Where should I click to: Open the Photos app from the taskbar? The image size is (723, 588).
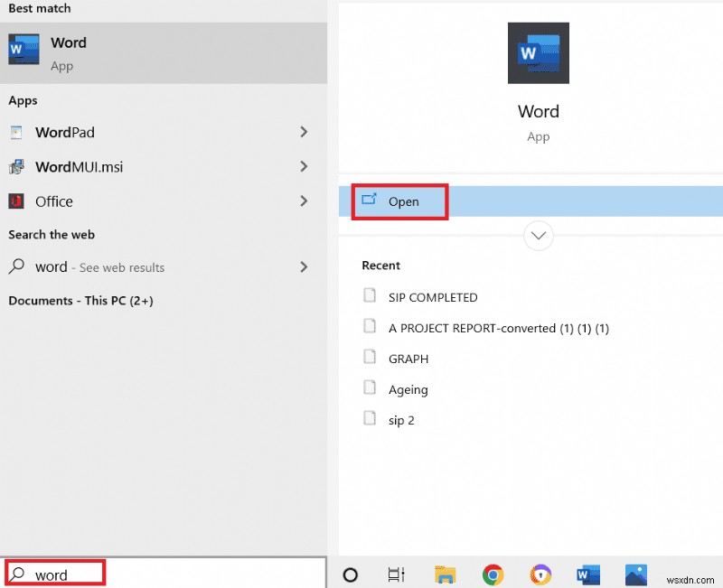click(x=636, y=574)
